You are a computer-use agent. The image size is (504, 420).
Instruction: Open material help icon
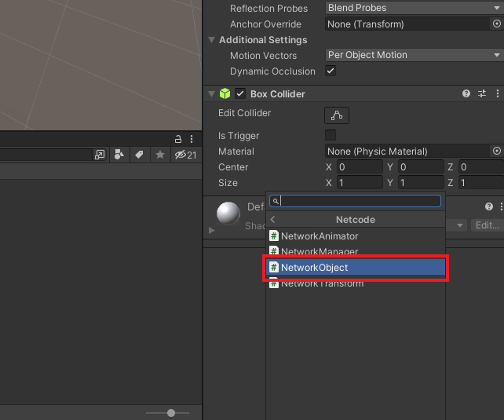tap(489, 206)
